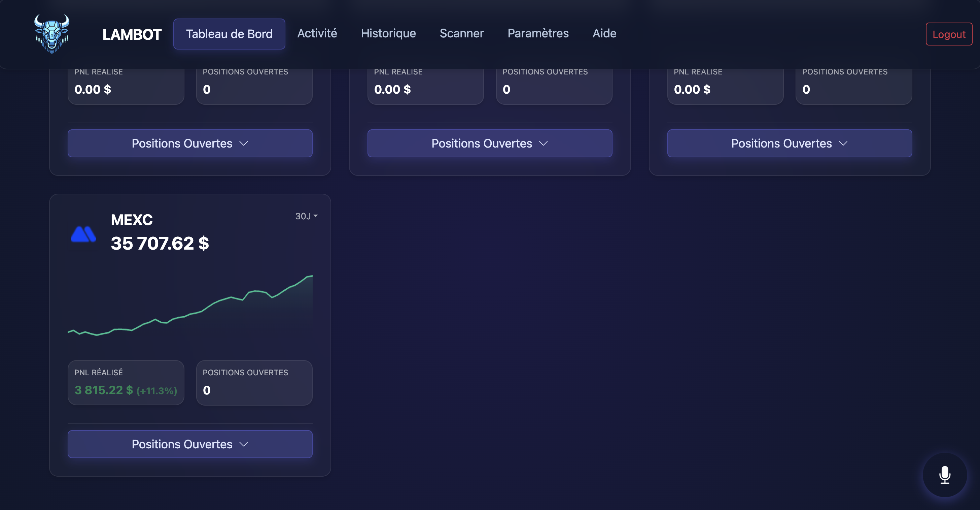
Task: Switch to the Activité tab
Action: (317, 33)
